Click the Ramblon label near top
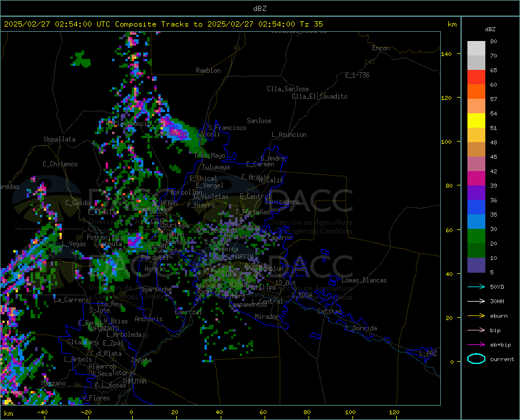Screen dimensions: 520x420 pyautogui.click(x=208, y=70)
